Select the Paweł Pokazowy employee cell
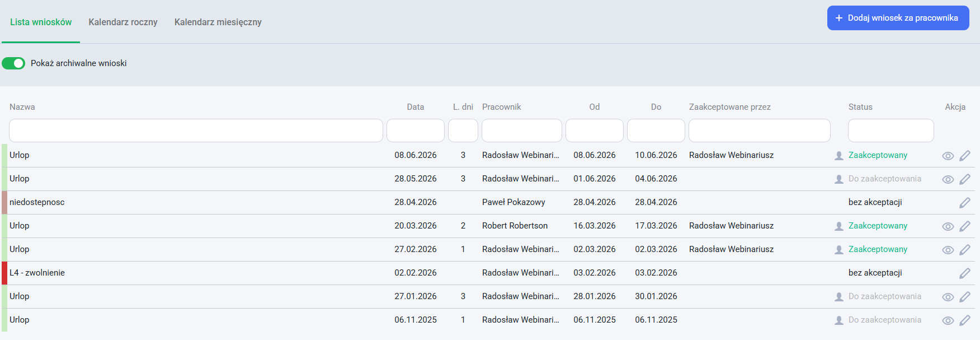980x340 pixels. click(x=513, y=202)
